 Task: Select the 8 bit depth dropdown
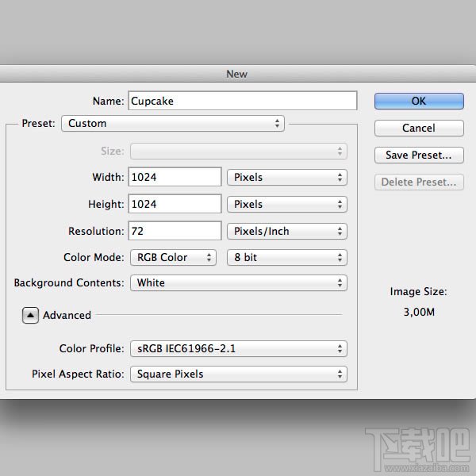click(x=287, y=257)
